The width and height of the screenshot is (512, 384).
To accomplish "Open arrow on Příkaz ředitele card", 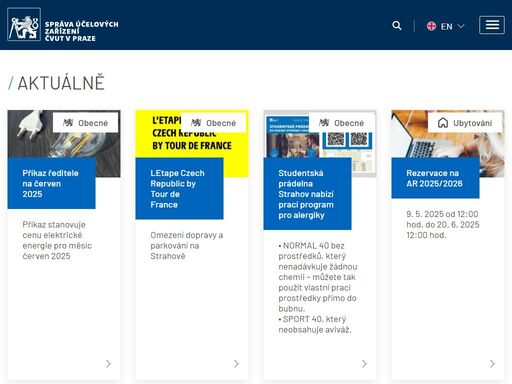I will [x=108, y=364].
